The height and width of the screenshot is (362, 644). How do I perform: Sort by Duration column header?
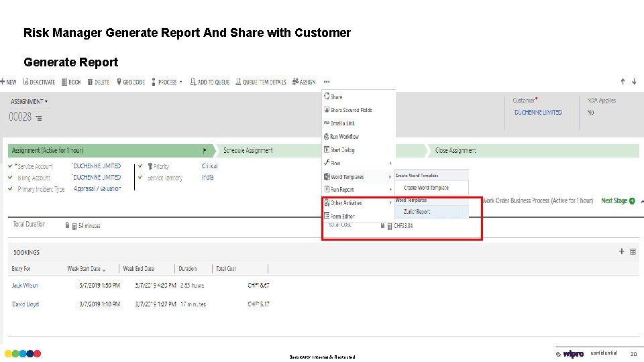point(188,269)
